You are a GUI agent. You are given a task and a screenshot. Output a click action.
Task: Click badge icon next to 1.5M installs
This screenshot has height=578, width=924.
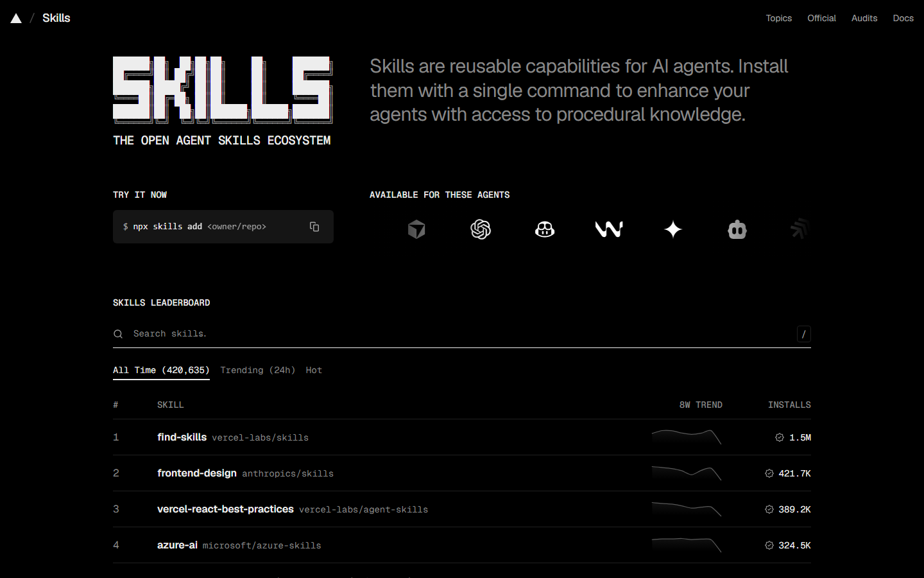point(780,437)
